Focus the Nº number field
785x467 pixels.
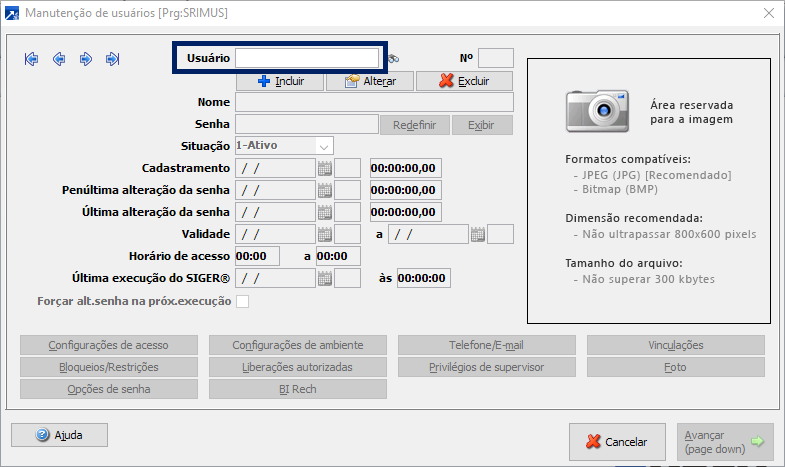point(496,58)
